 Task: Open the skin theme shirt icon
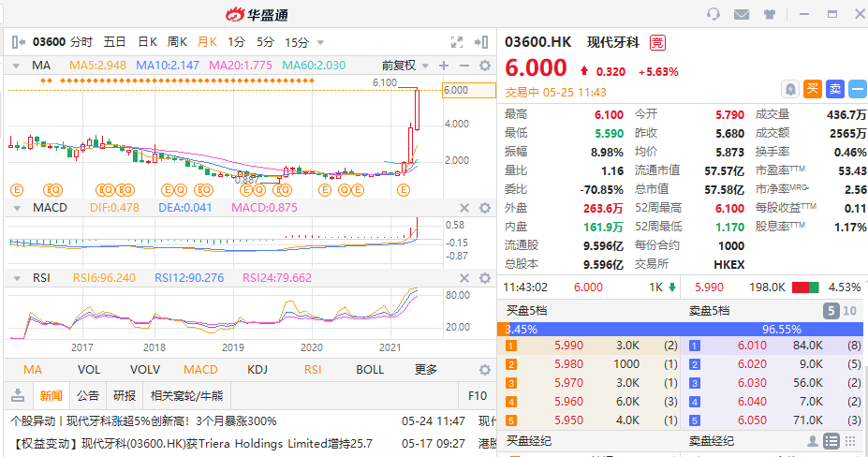[x=770, y=14]
